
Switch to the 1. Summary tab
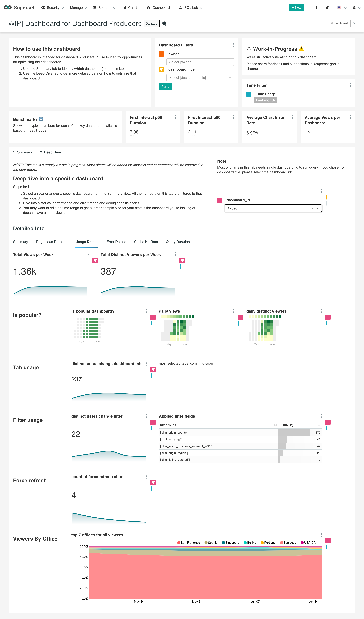click(x=23, y=152)
